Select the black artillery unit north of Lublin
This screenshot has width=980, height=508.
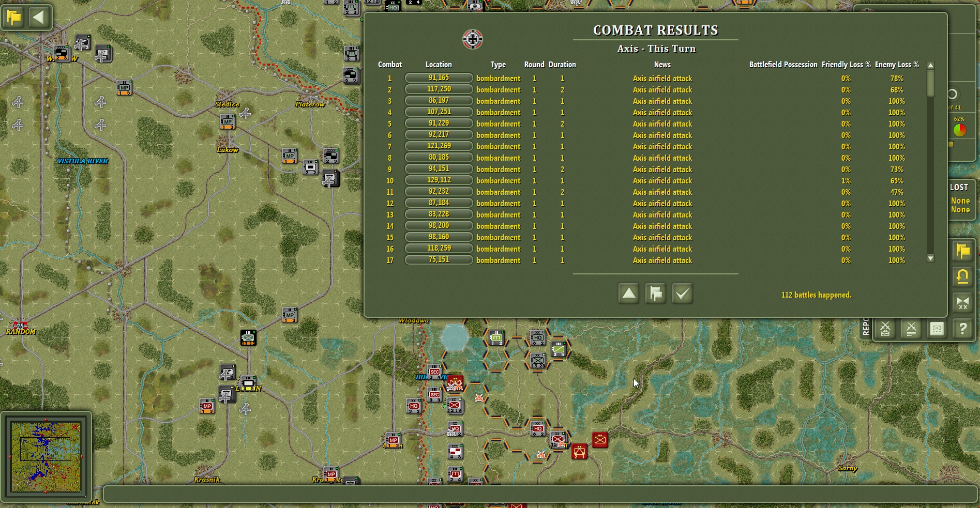click(x=248, y=337)
